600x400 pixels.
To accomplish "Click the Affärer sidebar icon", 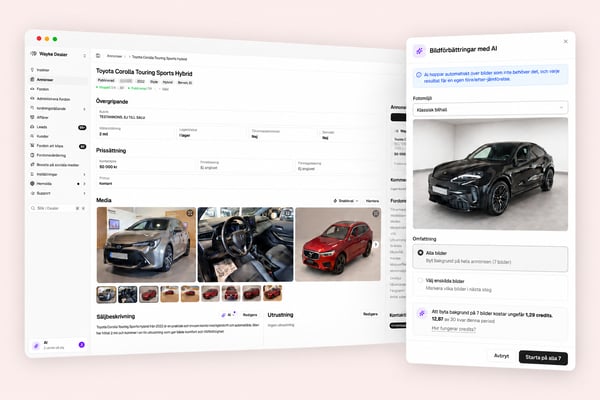I will pos(32,118).
